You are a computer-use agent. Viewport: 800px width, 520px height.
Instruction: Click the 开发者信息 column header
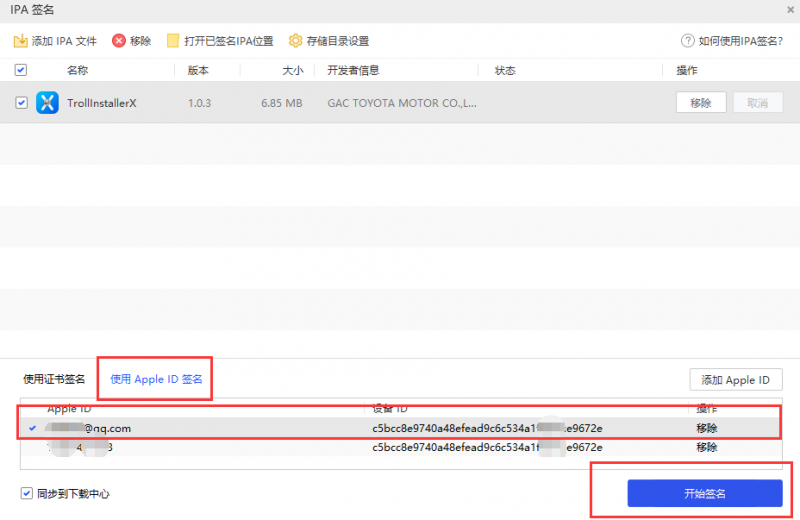tap(353, 70)
